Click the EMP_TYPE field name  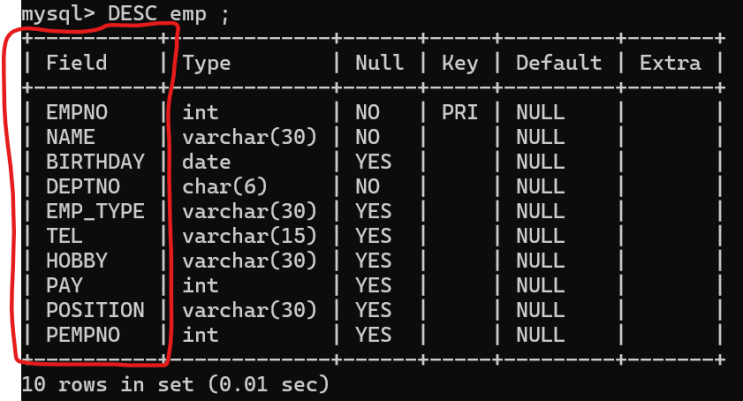click(95, 211)
